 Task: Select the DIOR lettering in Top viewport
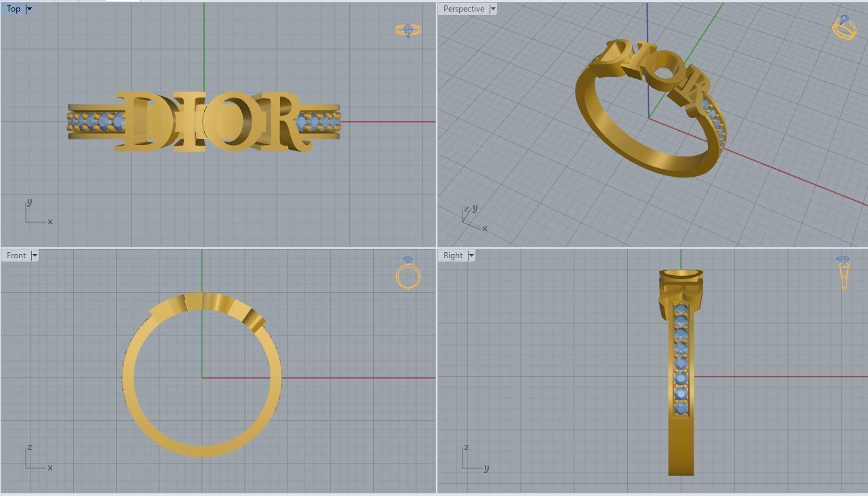tap(214, 122)
